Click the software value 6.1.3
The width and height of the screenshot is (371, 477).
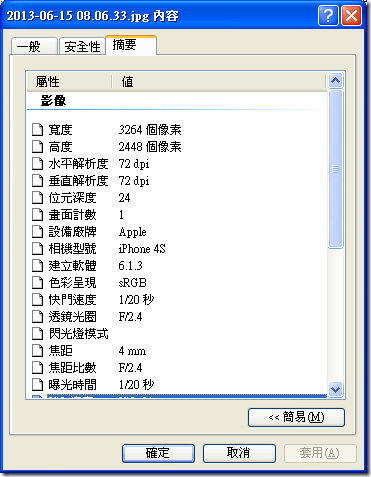(130, 266)
